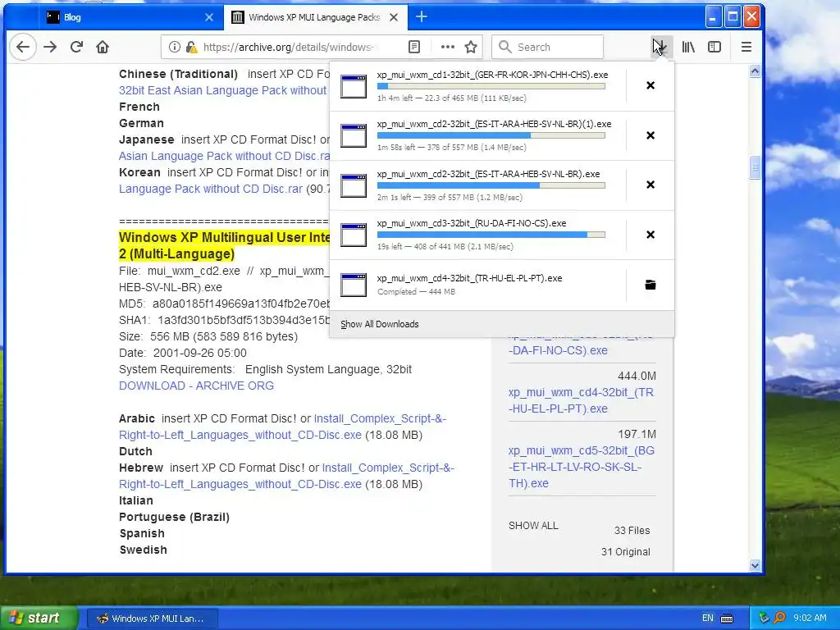Open 32bit East Asian Language Pack link

[223, 90]
